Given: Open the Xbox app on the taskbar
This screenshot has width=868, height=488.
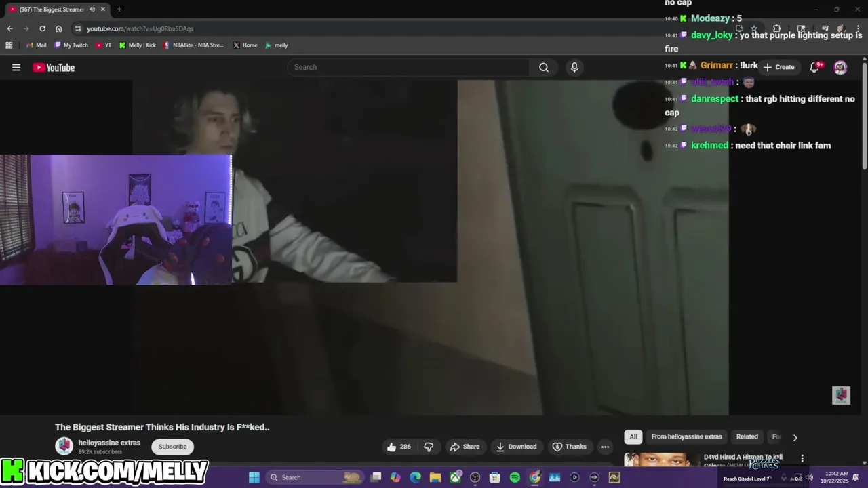Looking at the screenshot, I should click(455, 477).
